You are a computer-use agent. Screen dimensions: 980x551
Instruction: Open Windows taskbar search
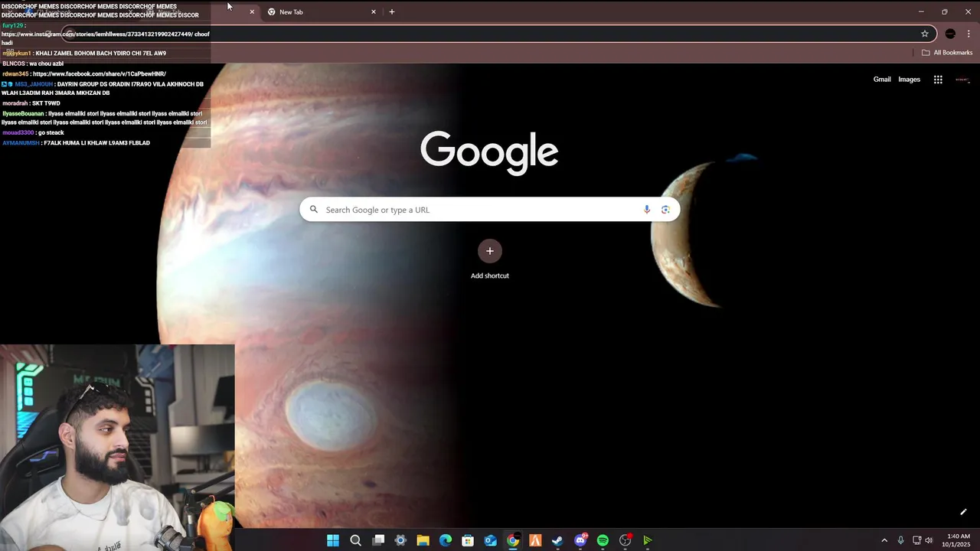point(355,540)
